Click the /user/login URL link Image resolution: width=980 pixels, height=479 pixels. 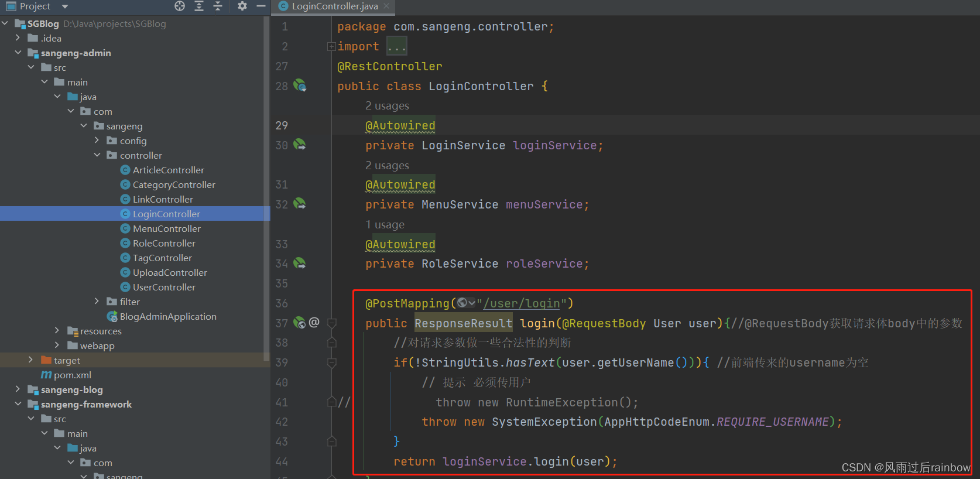(x=522, y=303)
